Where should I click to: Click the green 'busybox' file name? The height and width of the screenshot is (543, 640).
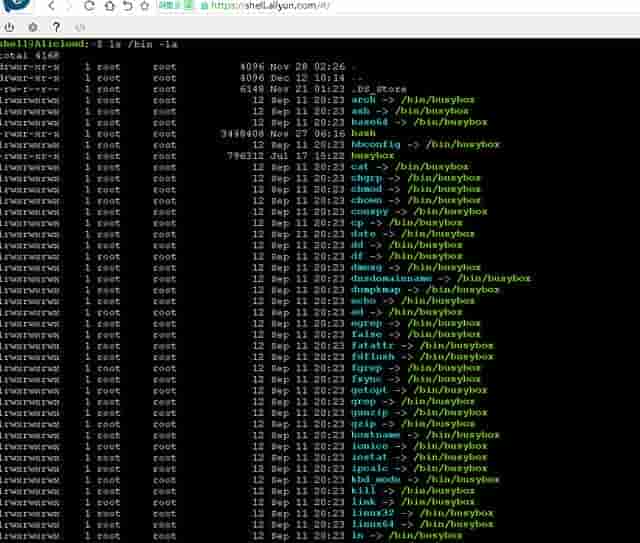[373, 156]
